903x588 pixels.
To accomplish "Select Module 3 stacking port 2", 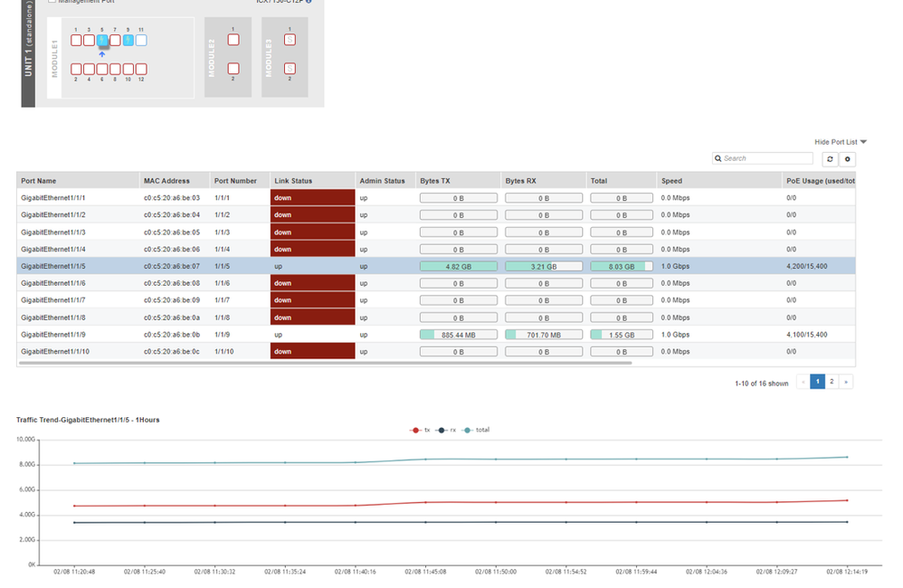I will (290, 69).
